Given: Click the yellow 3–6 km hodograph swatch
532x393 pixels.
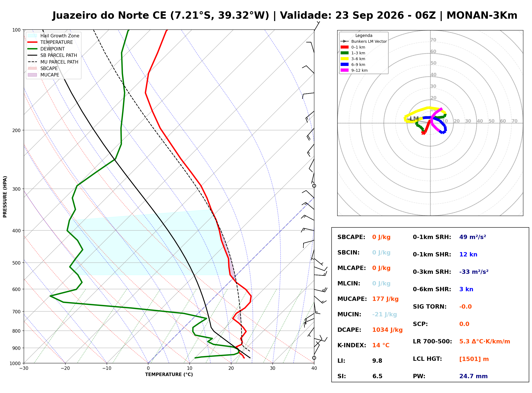Looking at the screenshot, I should click(344, 59).
